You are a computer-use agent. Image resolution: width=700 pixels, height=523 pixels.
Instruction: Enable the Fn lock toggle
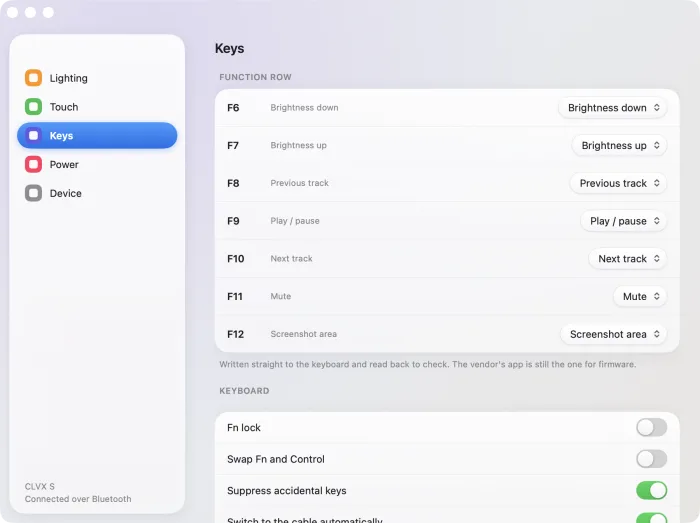point(651,428)
